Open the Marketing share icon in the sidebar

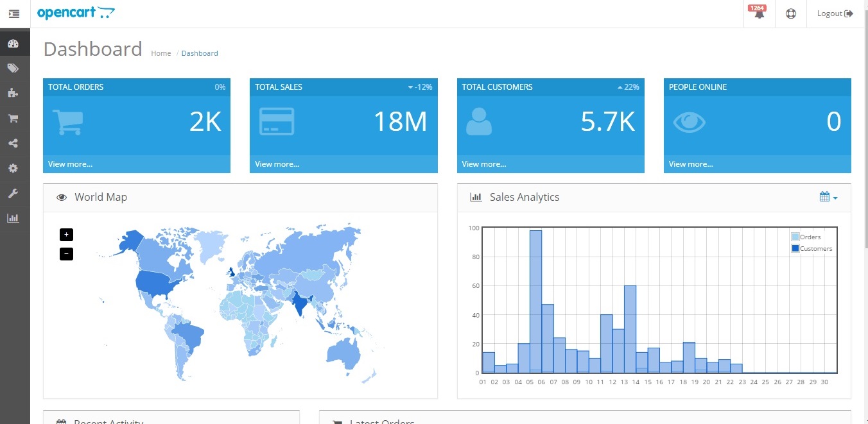click(13, 143)
